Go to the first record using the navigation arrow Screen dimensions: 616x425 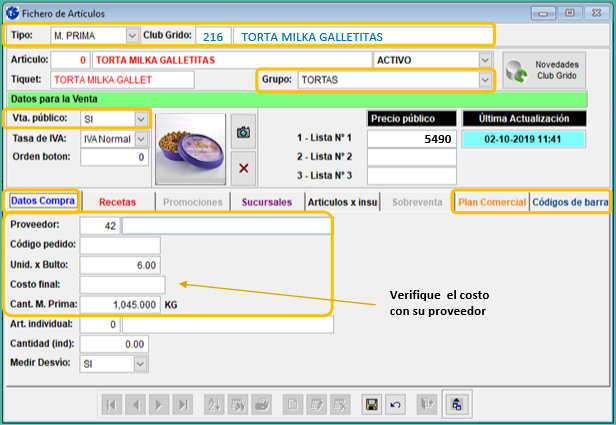click(111, 405)
